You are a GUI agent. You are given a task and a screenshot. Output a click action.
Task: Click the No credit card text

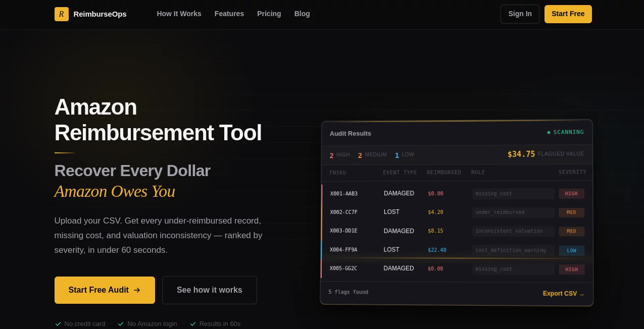(85, 324)
